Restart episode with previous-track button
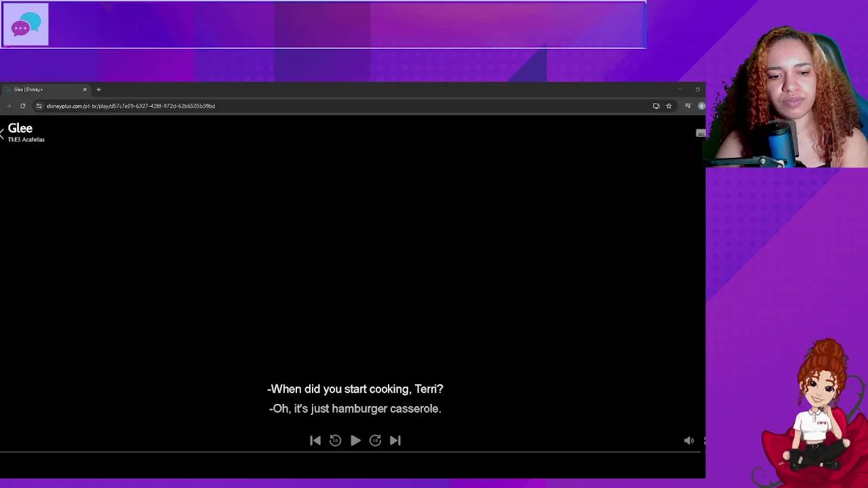The image size is (868, 488). click(x=315, y=441)
